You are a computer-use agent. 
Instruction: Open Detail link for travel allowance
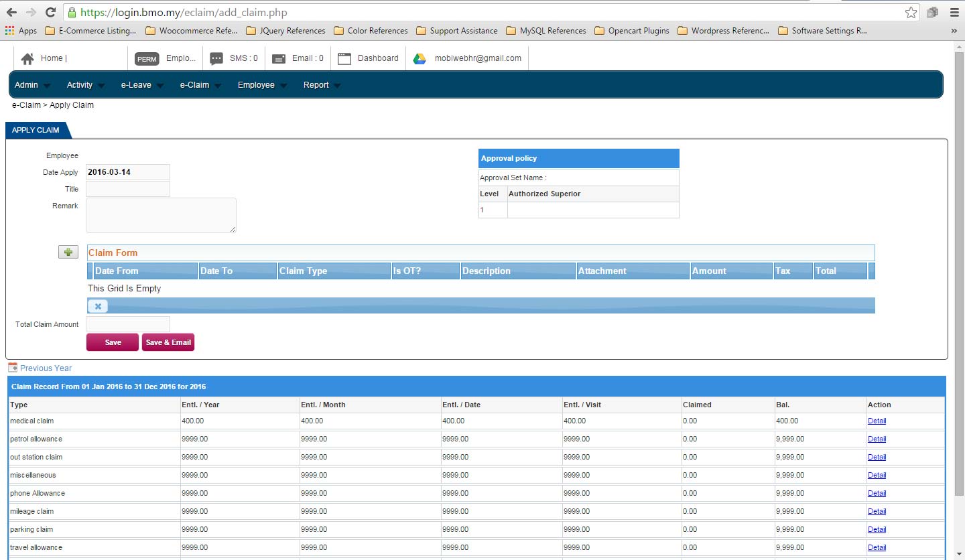point(877,547)
